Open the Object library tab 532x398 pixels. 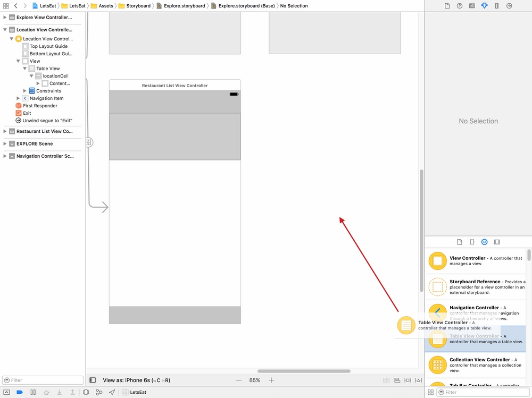point(485,242)
